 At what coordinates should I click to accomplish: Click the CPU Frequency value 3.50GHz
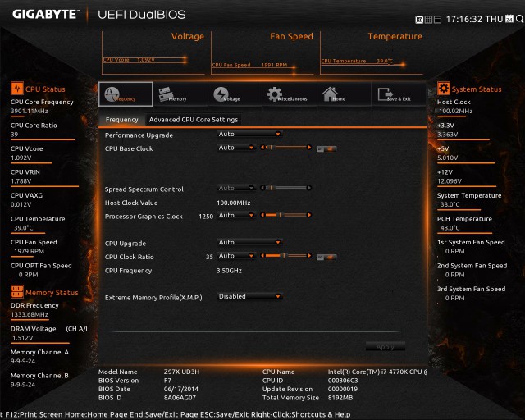pyautogui.click(x=229, y=270)
